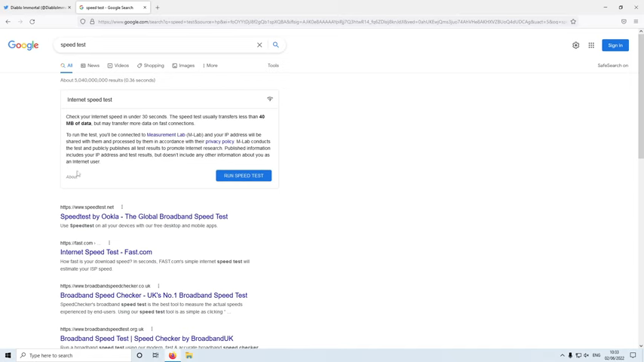Expand the More search filters menu

[x=210, y=66]
